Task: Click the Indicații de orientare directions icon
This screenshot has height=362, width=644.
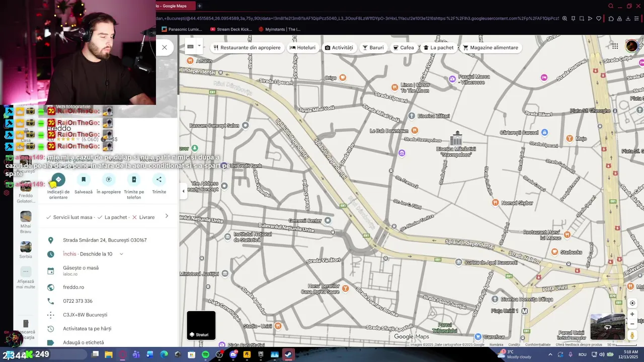Action: coord(58,179)
